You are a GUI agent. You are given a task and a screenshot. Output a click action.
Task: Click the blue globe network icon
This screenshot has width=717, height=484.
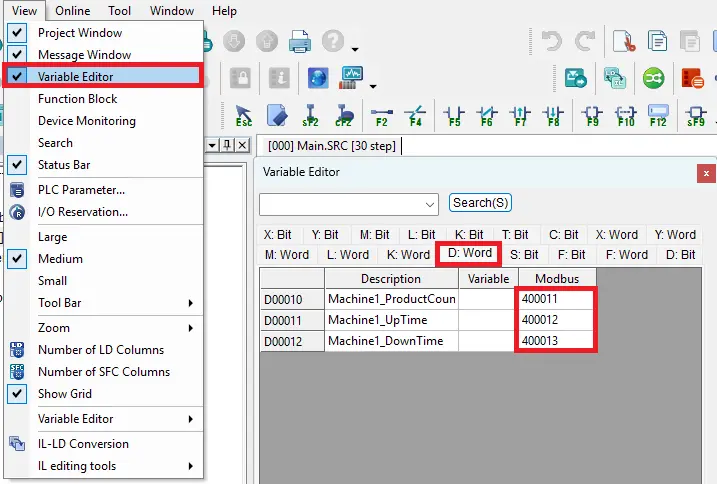(318, 78)
